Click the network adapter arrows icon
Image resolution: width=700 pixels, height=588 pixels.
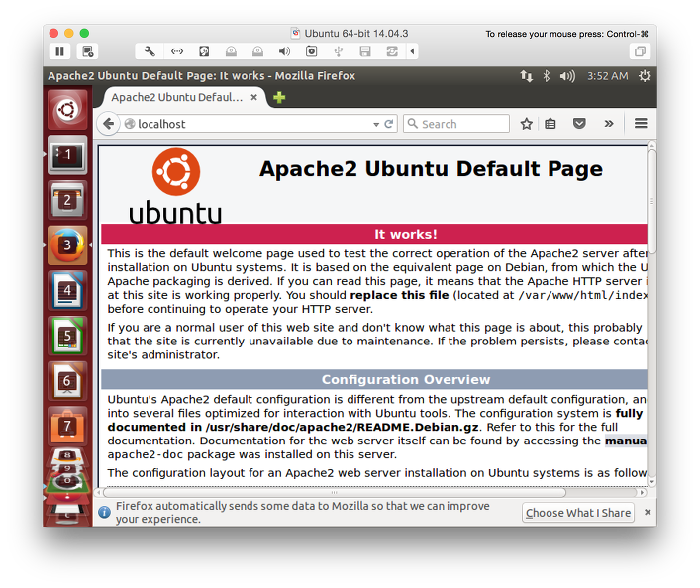177,51
